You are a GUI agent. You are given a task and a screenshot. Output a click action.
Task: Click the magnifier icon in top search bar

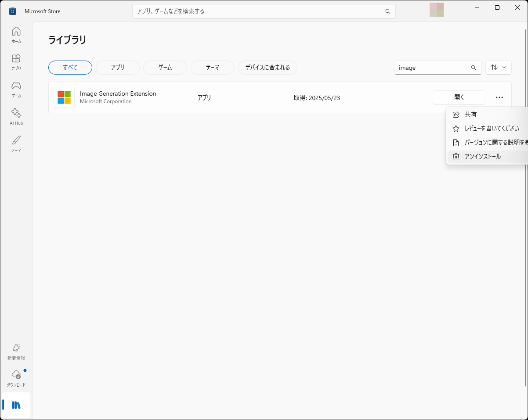388,11
